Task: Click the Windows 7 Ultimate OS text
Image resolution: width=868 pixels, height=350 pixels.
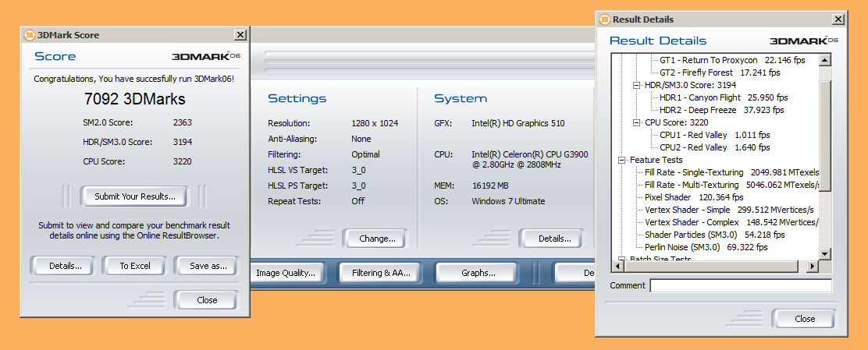Action: tap(508, 201)
